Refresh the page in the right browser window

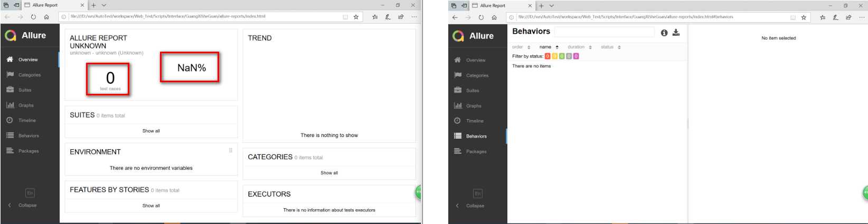tap(481, 17)
